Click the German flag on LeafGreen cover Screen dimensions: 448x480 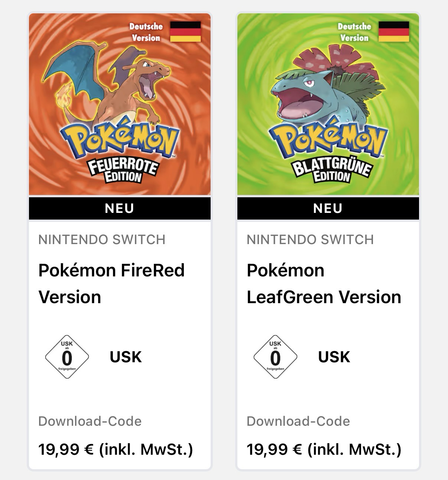click(394, 32)
